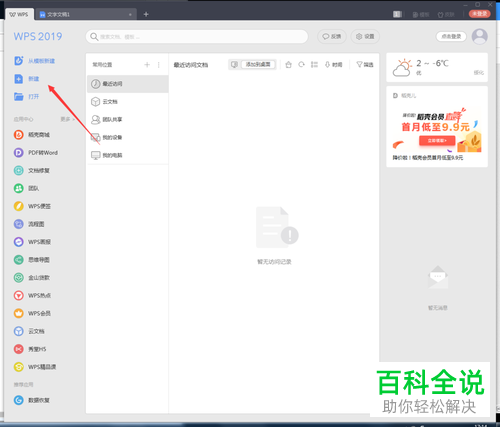Screen dimensions: 500x427
Task: Click the 新建 new document icon
Action: click(x=18, y=79)
